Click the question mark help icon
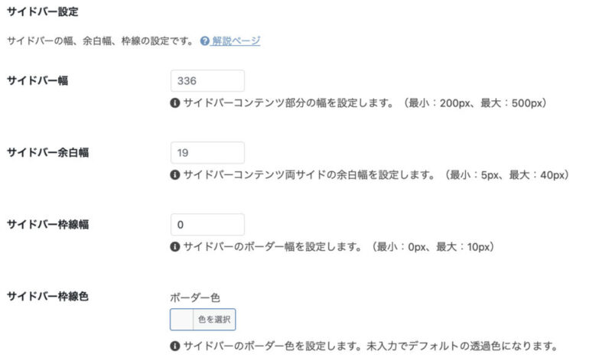 (205, 41)
